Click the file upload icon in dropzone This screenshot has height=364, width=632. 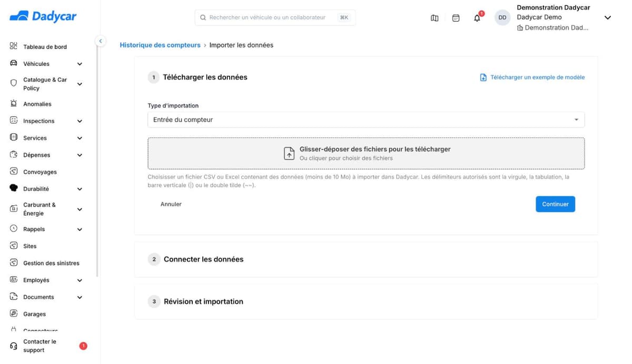[x=289, y=153]
